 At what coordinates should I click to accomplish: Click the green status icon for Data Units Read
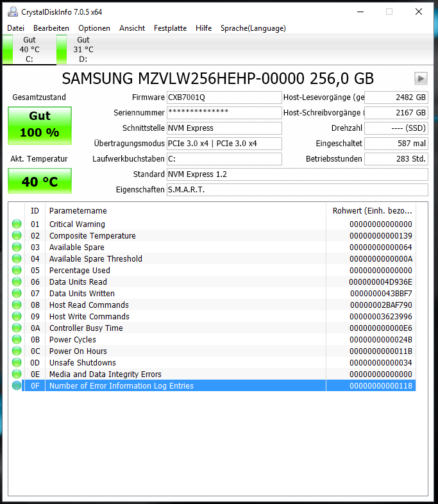coord(17,282)
